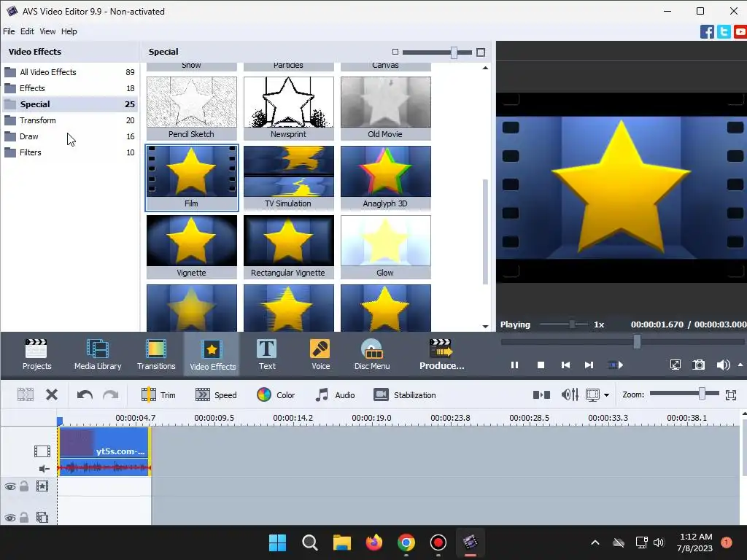The image size is (747, 560).
Task: Mute the preview volume speaker
Action: point(723,365)
